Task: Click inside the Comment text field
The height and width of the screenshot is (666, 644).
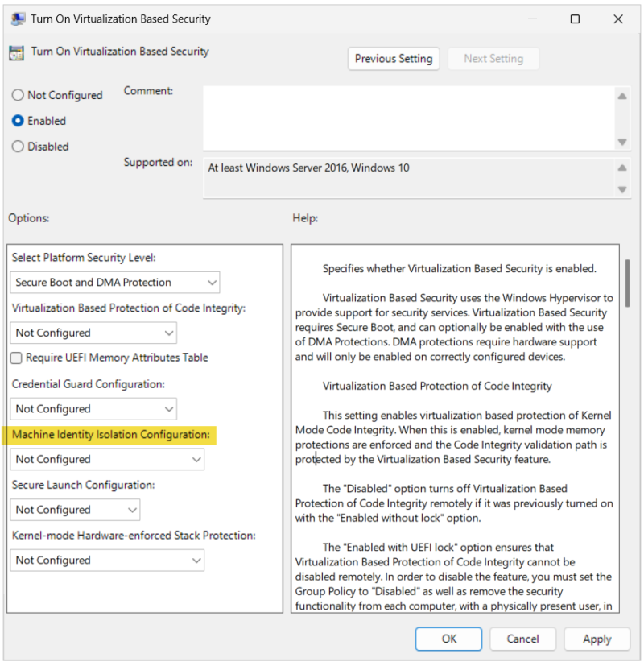Action: [x=409, y=118]
